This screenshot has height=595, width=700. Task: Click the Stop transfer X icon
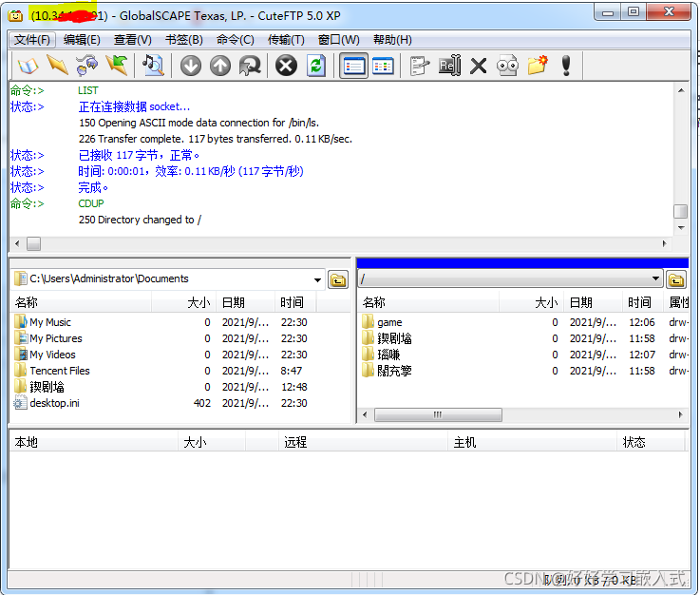point(286,67)
